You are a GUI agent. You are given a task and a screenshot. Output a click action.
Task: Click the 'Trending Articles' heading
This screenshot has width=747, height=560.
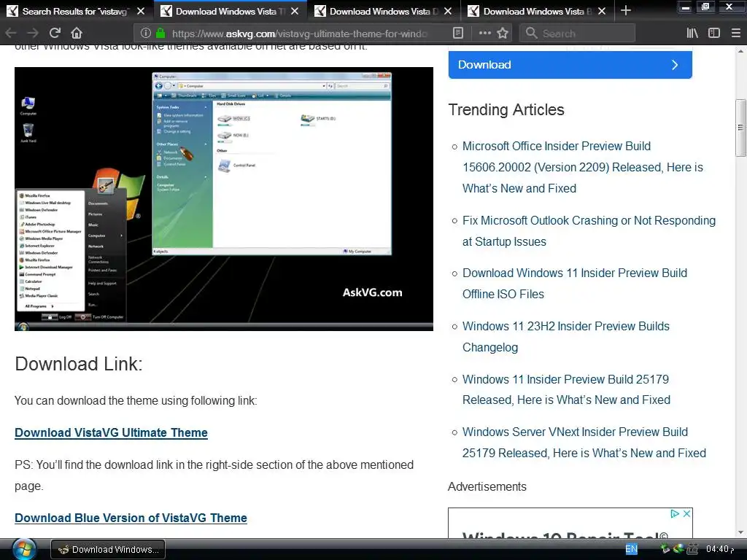(x=506, y=109)
